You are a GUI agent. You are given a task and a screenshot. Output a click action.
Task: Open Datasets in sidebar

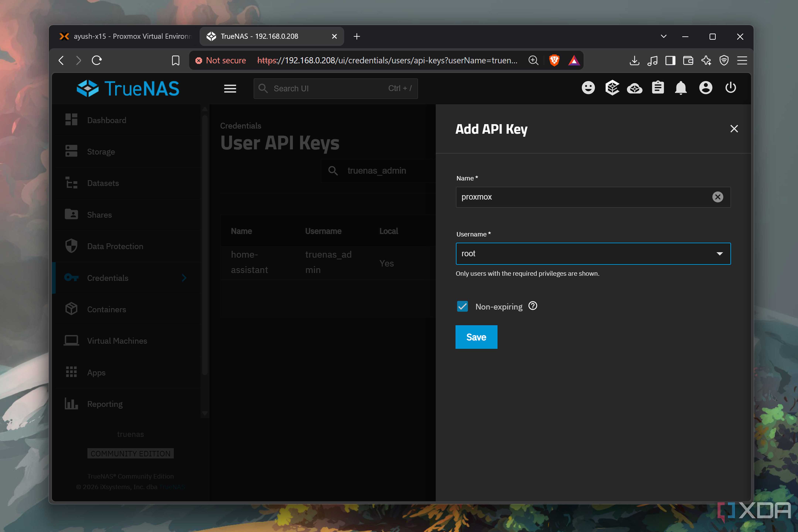point(126,183)
